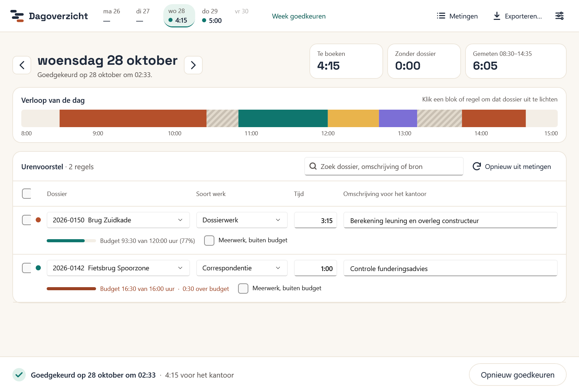
Task: Click red dot beside Brug Zuidkade
Action: click(38, 220)
